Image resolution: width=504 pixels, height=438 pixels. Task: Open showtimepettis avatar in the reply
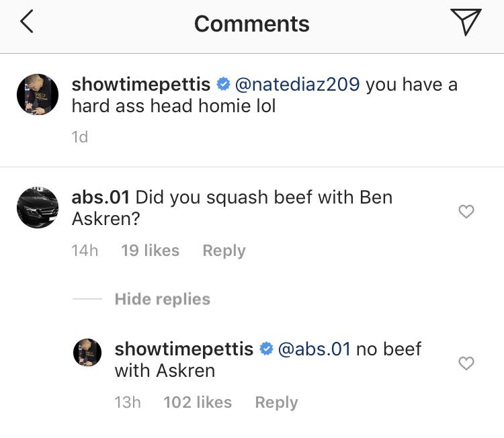pyautogui.click(x=87, y=353)
